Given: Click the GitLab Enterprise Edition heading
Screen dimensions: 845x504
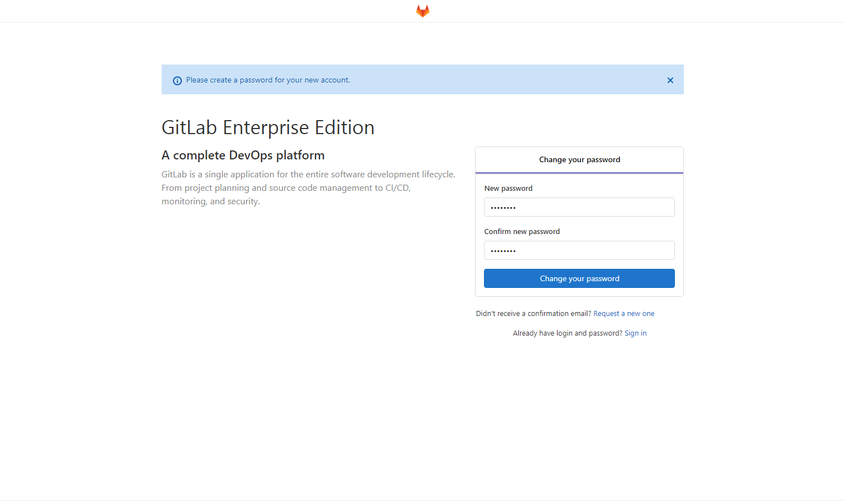Looking at the screenshot, I should coord(268,128).
